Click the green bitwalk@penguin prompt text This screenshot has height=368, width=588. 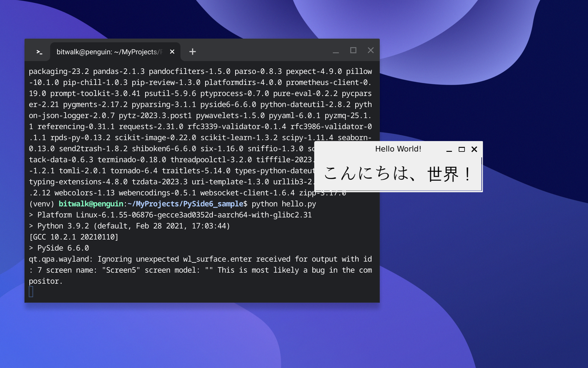coord(91,204)
